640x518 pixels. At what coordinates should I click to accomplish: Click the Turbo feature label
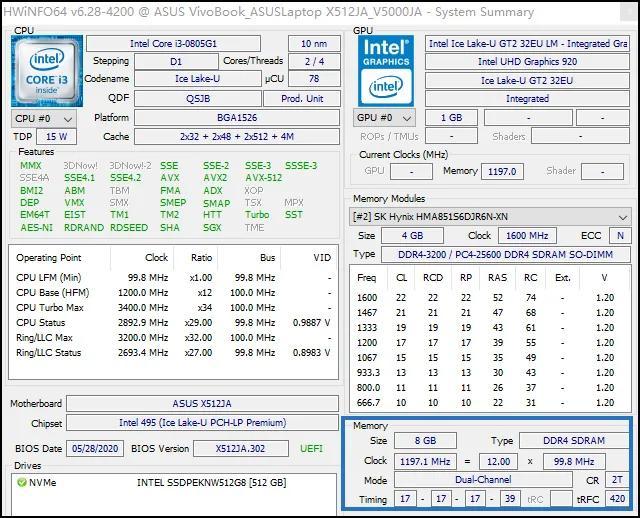[257, 215]
